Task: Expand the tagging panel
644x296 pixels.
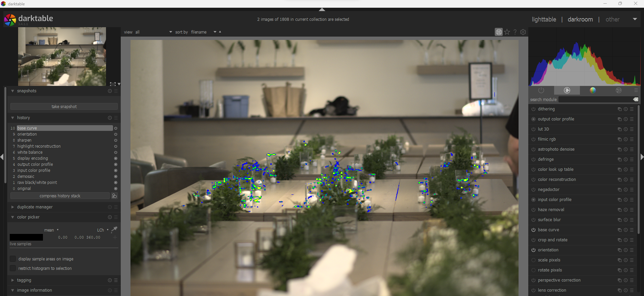Action: pyautogui.click(x=12, y=280)
